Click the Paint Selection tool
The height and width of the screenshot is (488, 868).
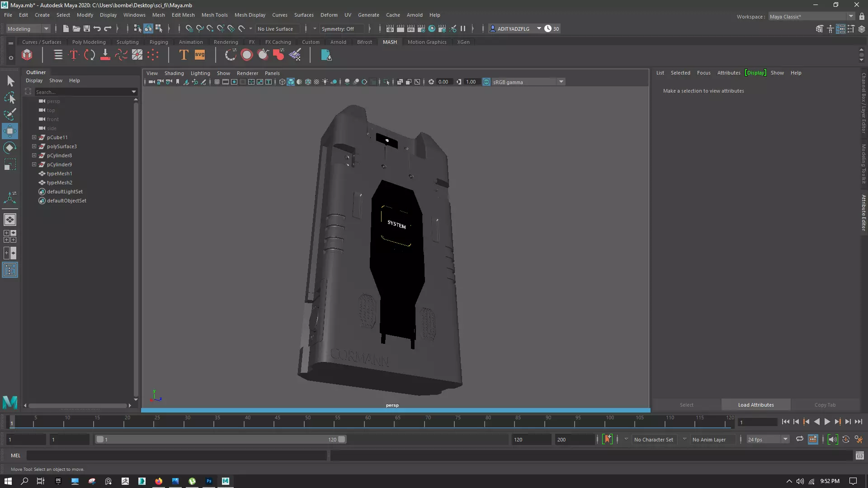pyautogui.click(x=9, y=114)
